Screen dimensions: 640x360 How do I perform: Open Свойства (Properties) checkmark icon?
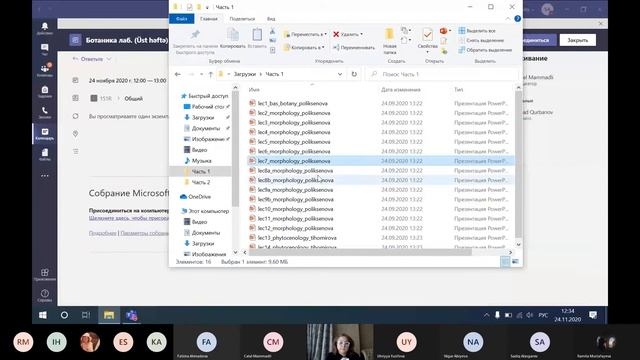[427, 35]
